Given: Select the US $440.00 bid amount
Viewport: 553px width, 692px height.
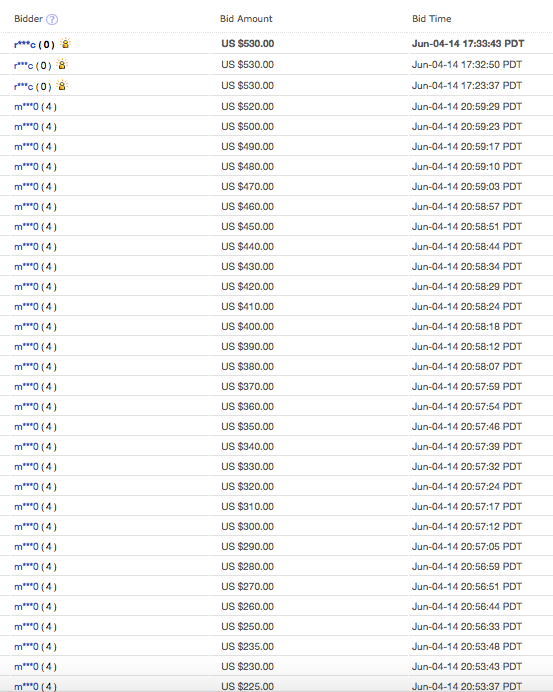Looking at the screenshot, I should pyautogui.click(x=248, y=247).
